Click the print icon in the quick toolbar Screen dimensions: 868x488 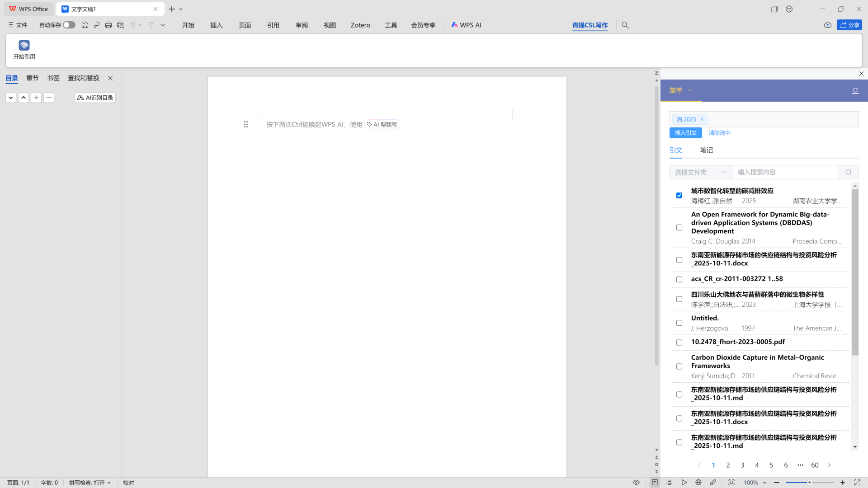tap(108, 25)
